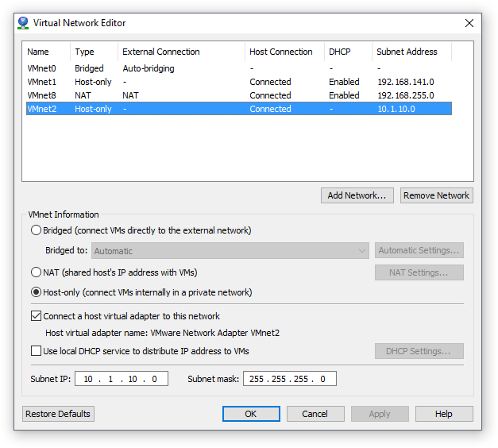Close the Virtual Network Editor window
The image size is (498, 448).
click(x=469, y=23)
